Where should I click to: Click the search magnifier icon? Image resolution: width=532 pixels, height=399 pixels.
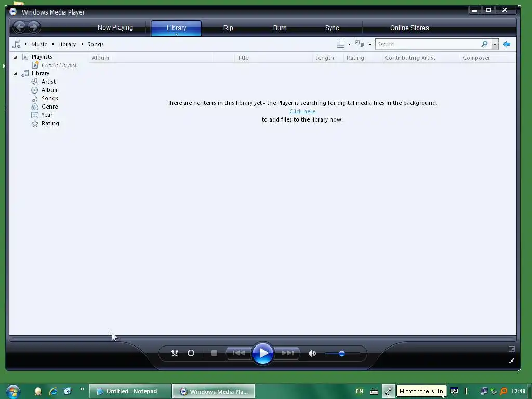pos(485,44)
